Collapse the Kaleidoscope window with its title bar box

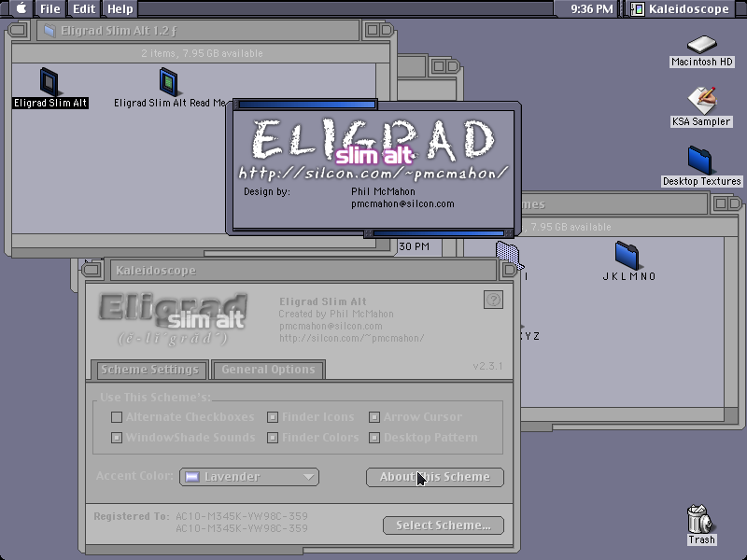[509, 270]
